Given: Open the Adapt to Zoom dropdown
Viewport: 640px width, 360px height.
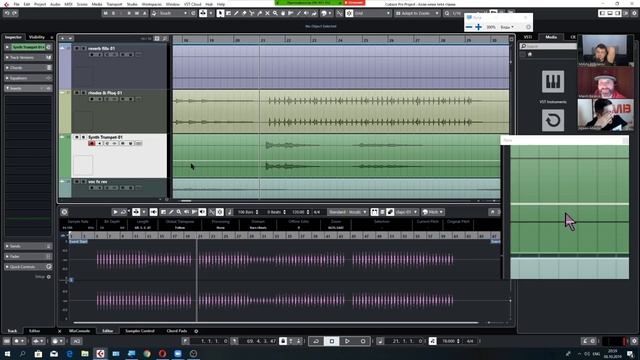Looking at the screenshot, I should (x=417, y=13).
